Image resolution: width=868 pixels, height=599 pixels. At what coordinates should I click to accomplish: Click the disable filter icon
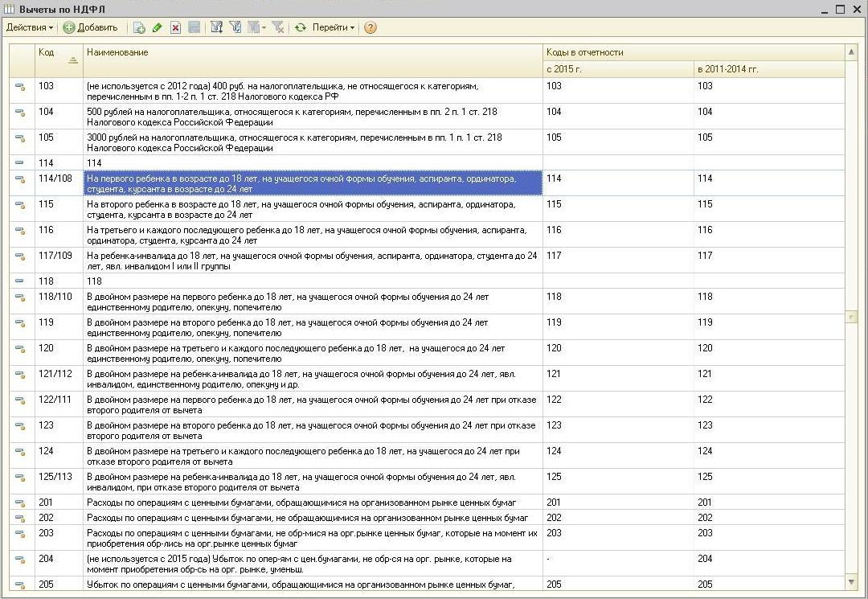click(x=278, y=27)
